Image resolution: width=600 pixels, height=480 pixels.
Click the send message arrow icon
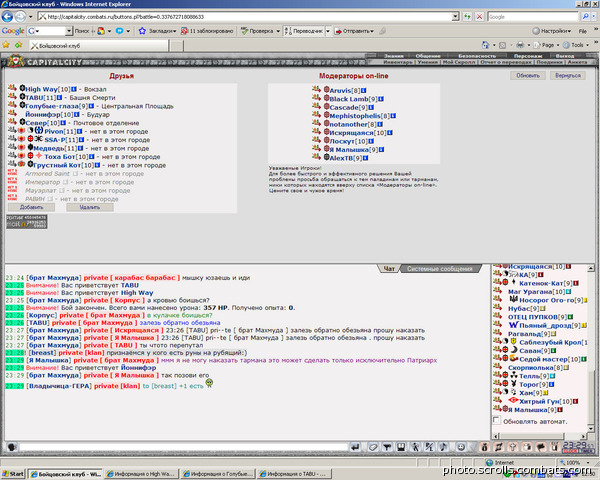click(x=355, y=447)
